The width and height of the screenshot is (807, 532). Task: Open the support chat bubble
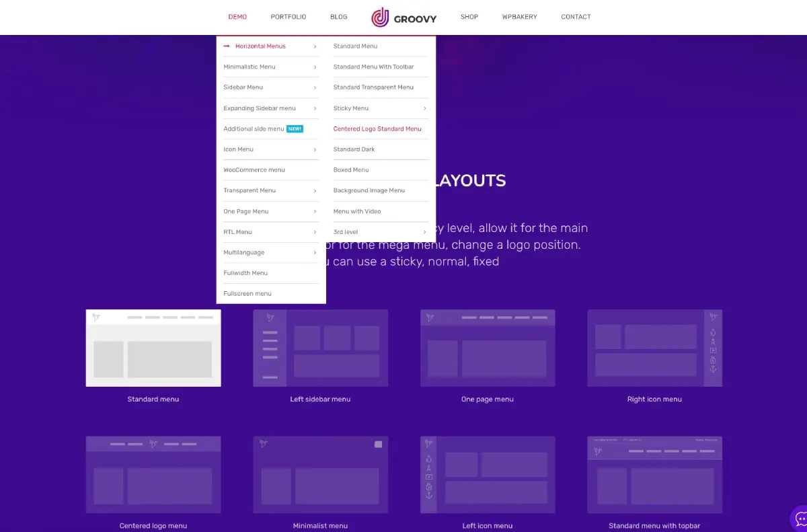pos(800,519)
